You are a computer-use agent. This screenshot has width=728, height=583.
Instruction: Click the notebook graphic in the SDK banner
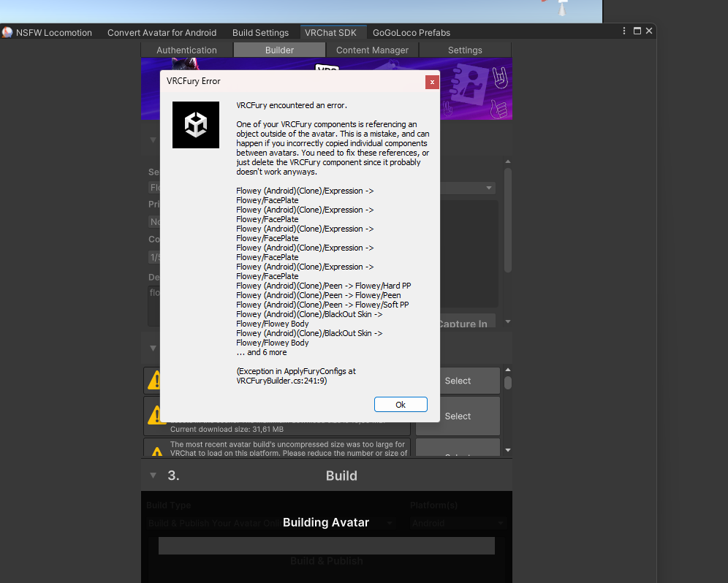[470, 85]
